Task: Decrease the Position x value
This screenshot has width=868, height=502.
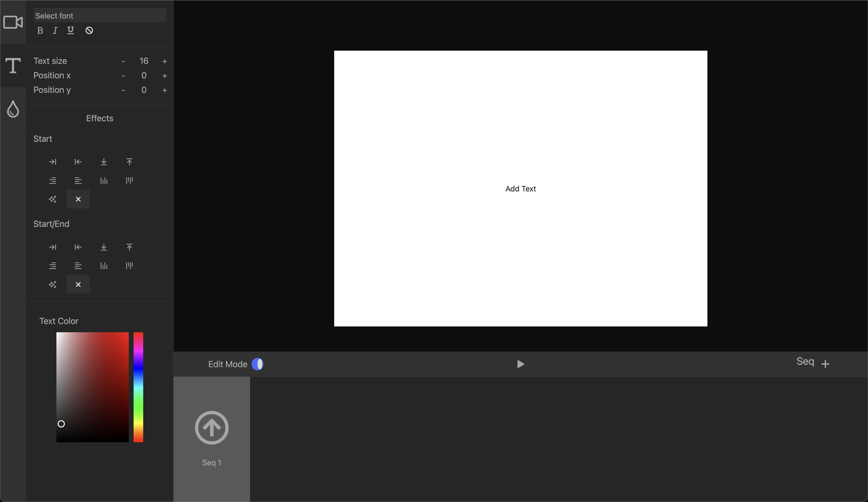Action: (123, 75)
